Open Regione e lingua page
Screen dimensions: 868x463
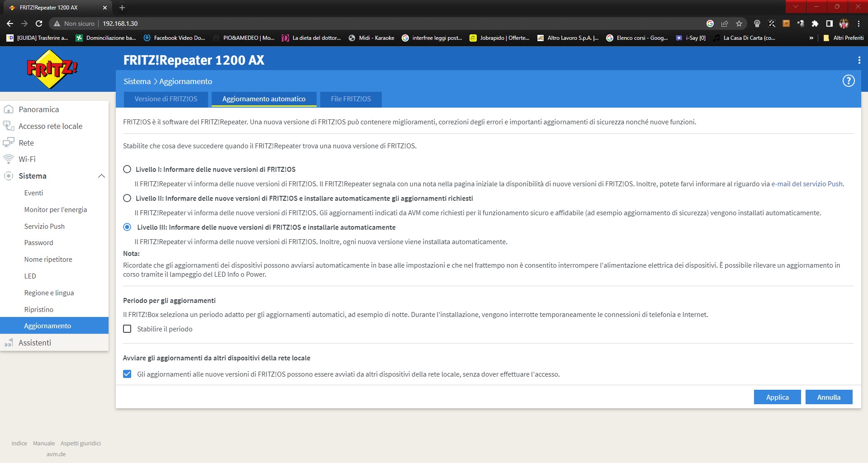click(49, 293)
